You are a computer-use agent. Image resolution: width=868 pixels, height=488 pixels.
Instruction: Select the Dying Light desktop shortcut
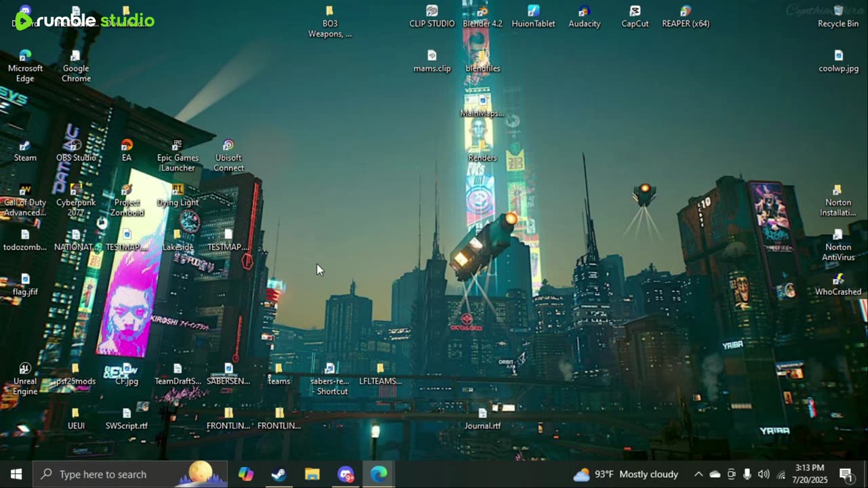[178, 195]
